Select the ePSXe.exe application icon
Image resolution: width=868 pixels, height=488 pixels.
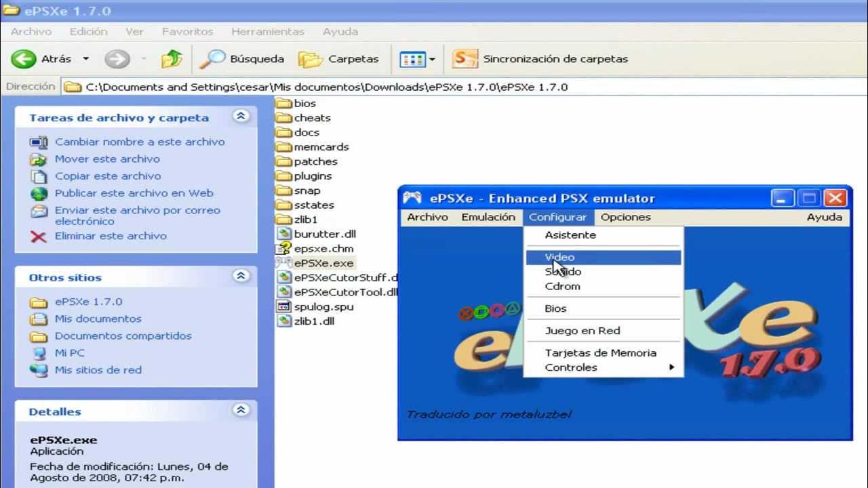click(x=283, y=263)
